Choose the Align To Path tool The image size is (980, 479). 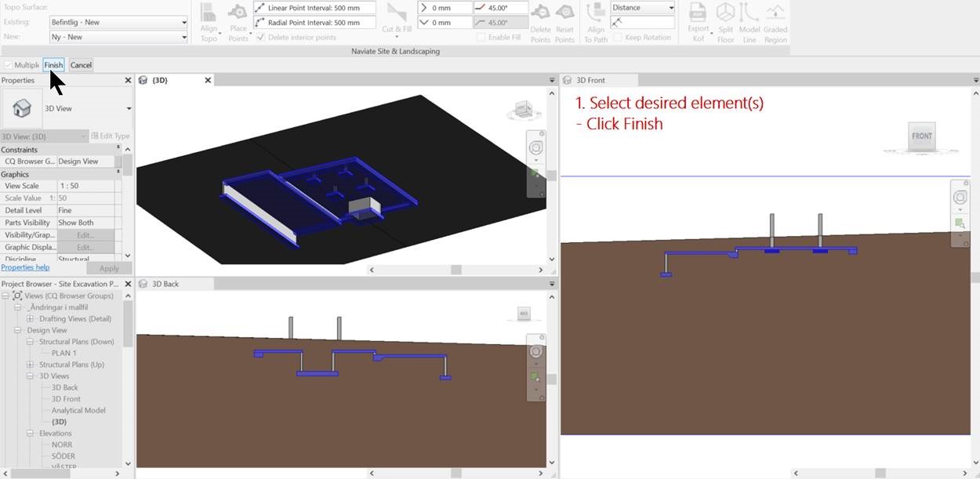coord(596,19)
